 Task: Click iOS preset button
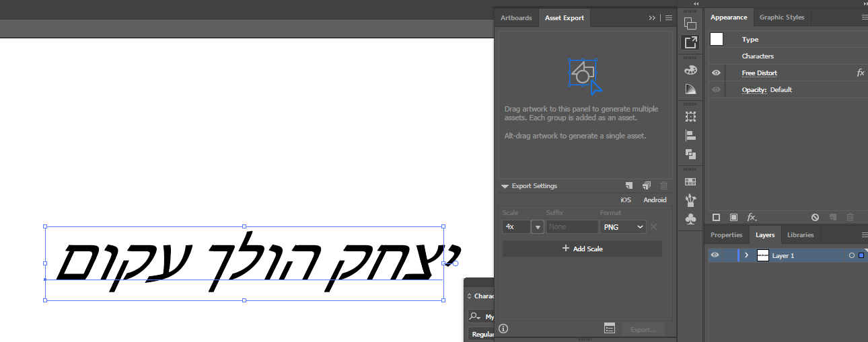[626, 200]
